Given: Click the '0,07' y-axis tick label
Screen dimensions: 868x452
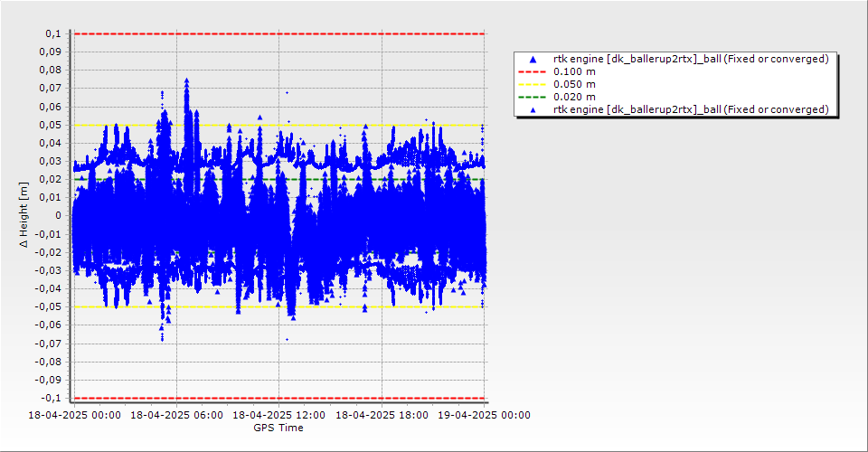Looking at the screenshot, I should tap(51, 88).
